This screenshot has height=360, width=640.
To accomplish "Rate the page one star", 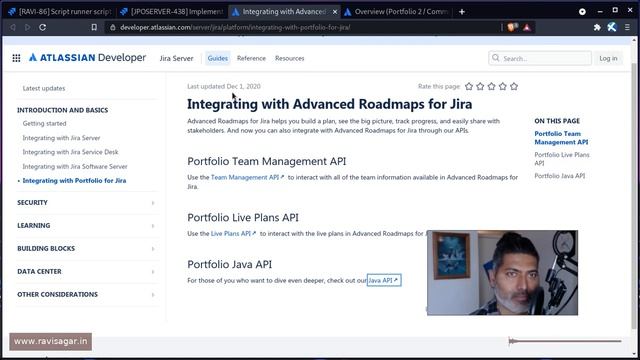I will (469, 87).
